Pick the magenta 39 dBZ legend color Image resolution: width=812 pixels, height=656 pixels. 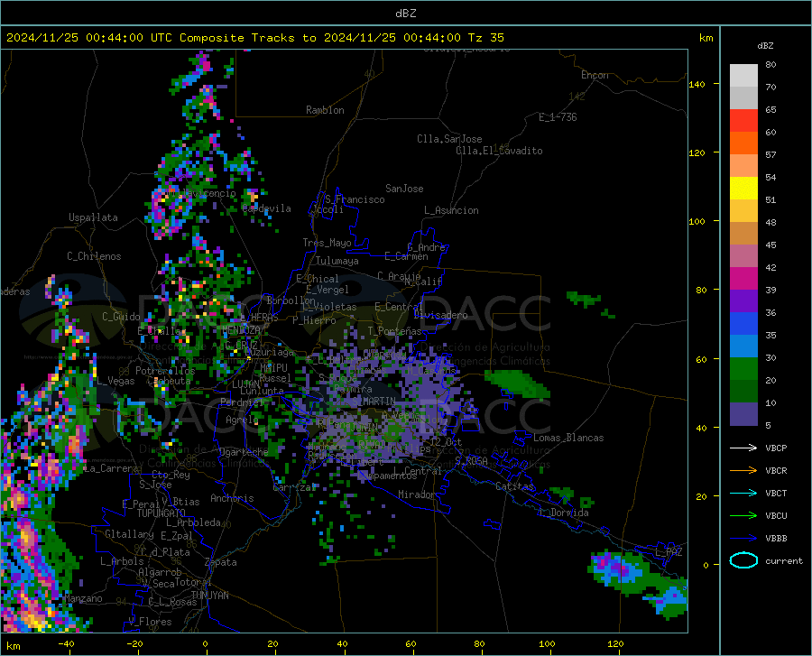click(x=743, y=279)
